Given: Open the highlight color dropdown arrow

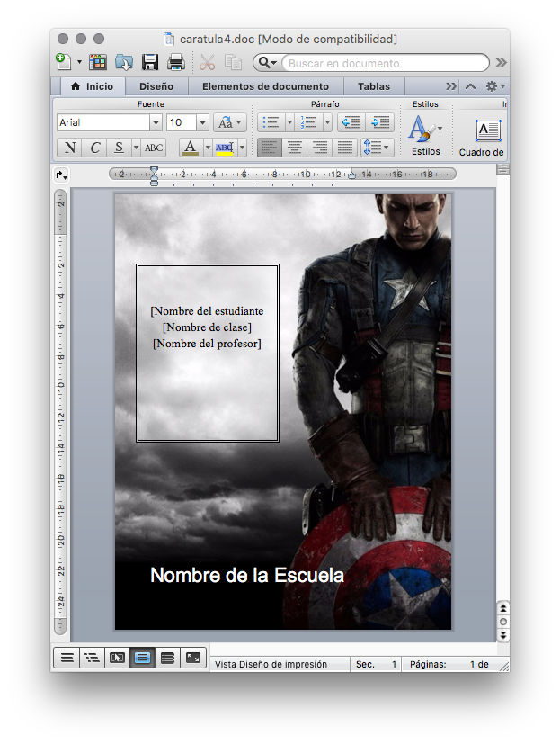Looking at the screenshot, I should click(x=243, y=148).
